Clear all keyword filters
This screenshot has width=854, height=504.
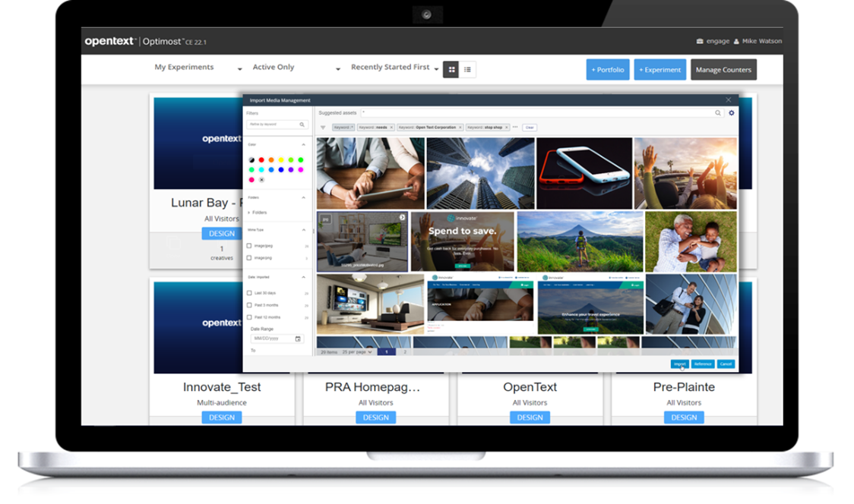click(530, 128)
